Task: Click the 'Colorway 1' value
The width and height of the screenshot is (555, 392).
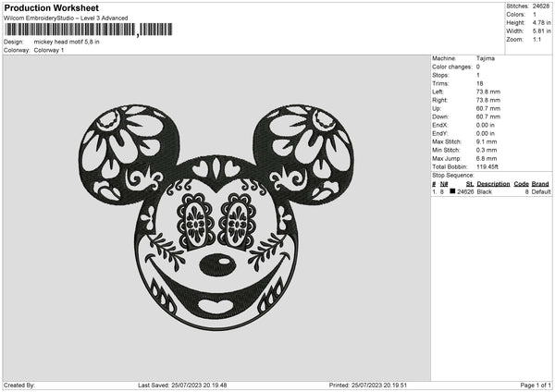Action: point(49,50)
